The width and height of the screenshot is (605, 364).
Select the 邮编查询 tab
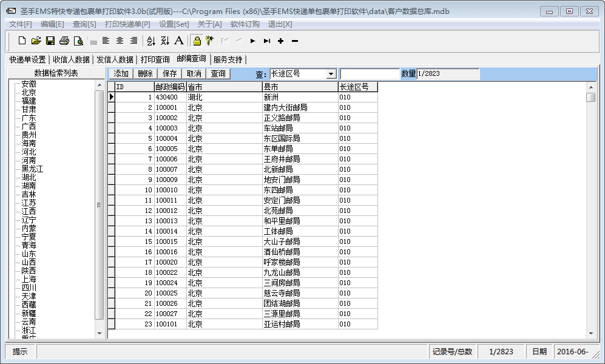tap(192, 59)
